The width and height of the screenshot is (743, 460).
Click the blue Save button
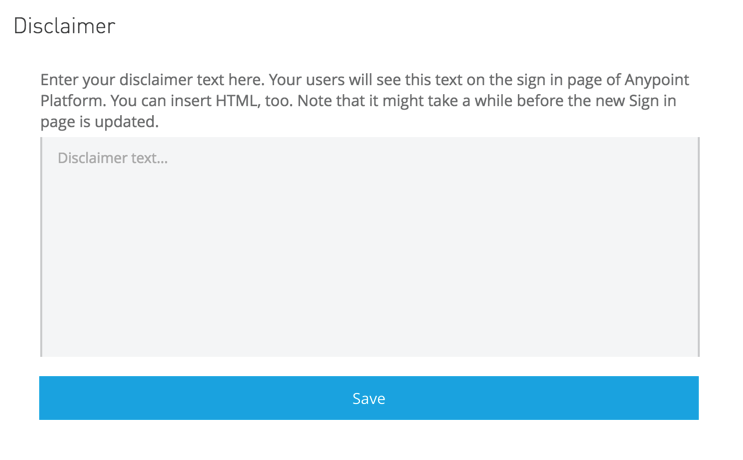368,398
